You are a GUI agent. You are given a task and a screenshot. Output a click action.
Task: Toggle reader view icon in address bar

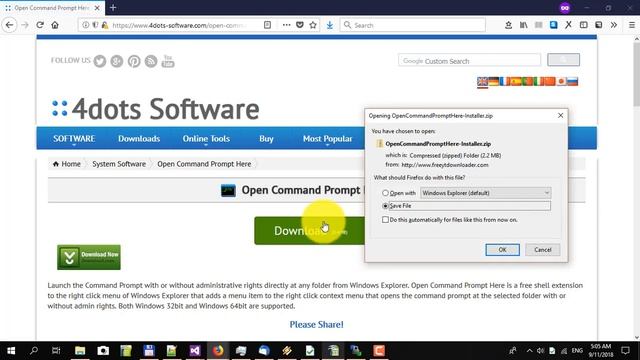click(267, 25)
